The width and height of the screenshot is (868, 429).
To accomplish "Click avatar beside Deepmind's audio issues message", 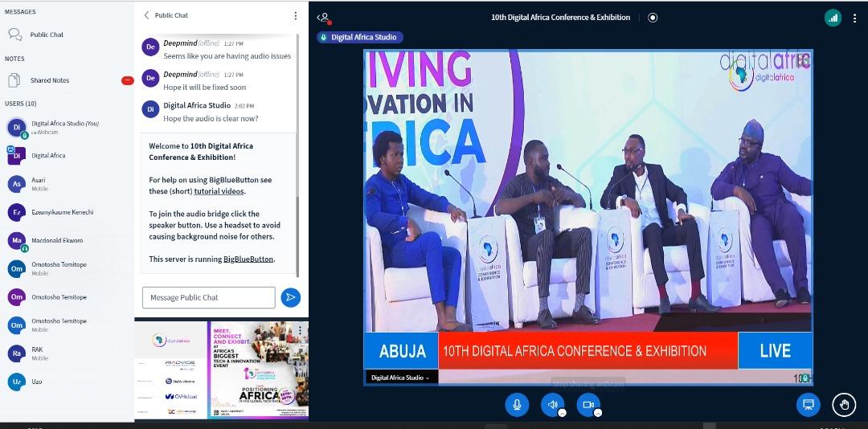I will 150,47.
